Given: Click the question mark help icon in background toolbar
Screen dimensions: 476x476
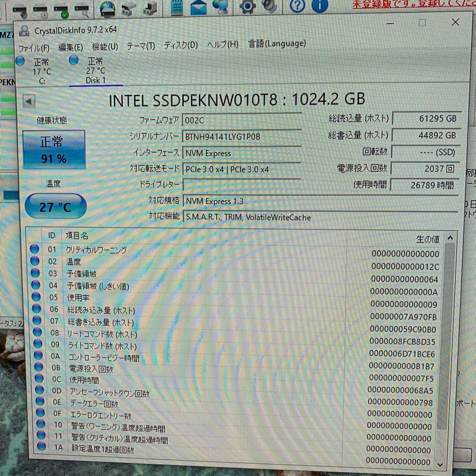Looking at the screenshot, I should coord(297,5).
